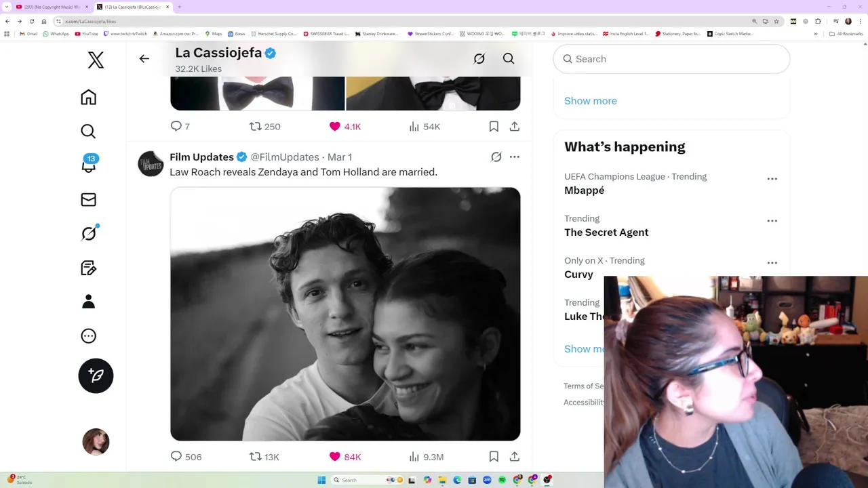
Task: Open File Explorer from the taskbar
Action: click(x=442, y=480)
